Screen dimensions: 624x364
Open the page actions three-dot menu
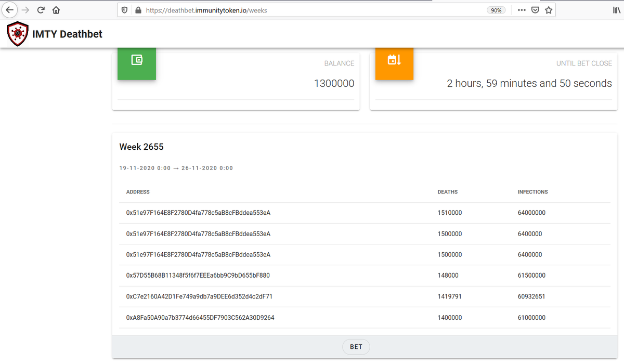pyautogui.click(x=522, y=10)
